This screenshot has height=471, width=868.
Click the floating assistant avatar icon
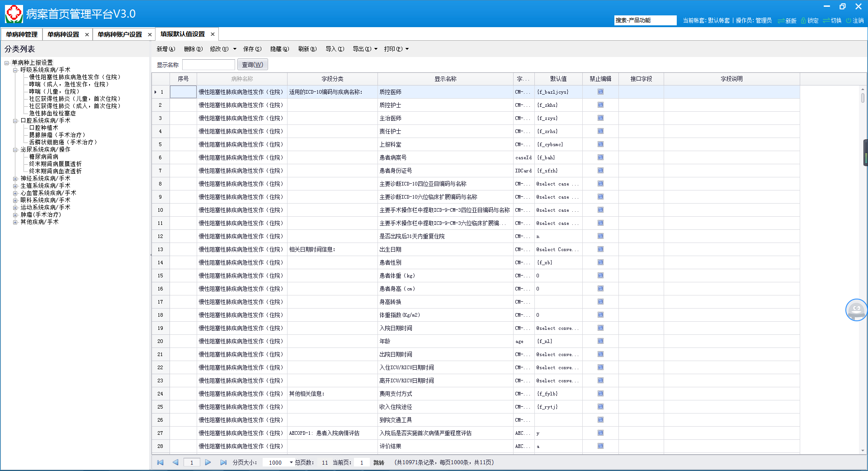tap(856, 310)
